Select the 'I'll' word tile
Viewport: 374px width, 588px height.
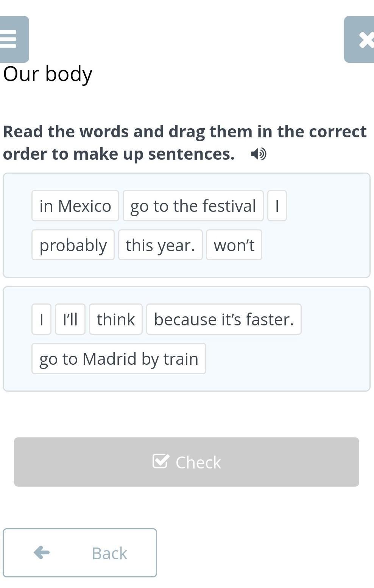click(70, 319)
